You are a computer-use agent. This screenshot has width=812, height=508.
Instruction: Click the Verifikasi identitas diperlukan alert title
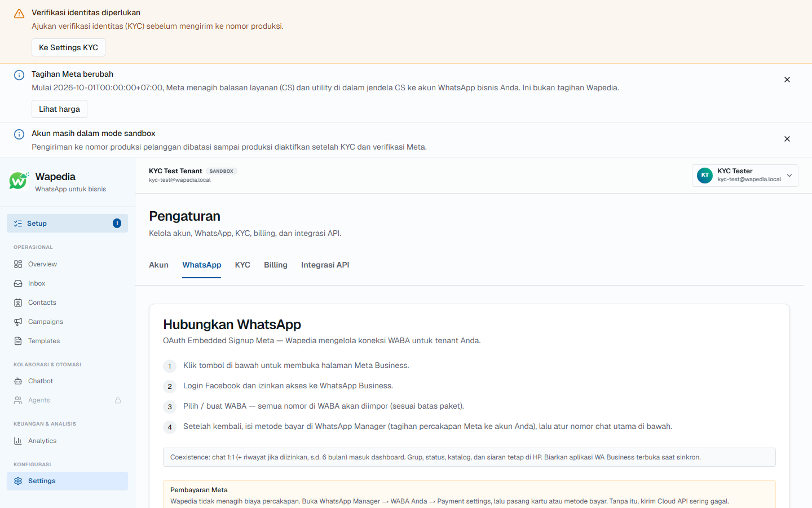(86, 12)
